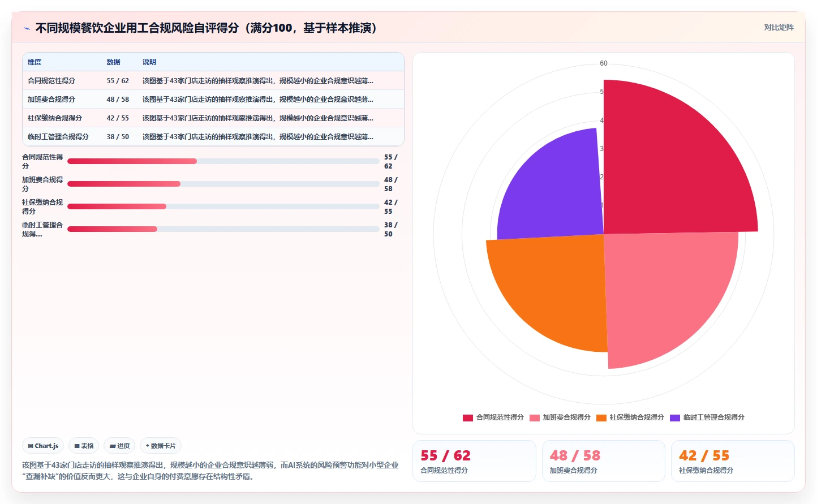Image resolution: width=817 pixels, height=504 pixels.
Task: Click the 临时工管理合规得分 table row label
Action: (58, 137)
